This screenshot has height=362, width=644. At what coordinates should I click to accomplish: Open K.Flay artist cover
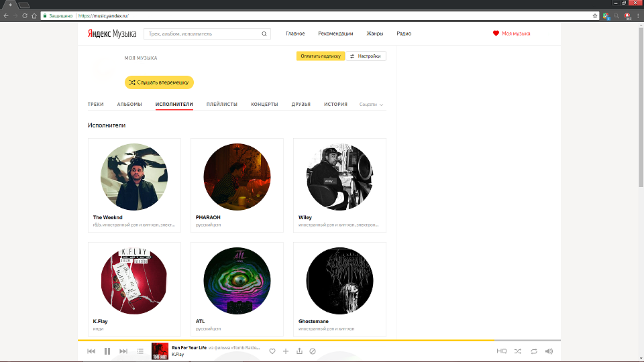(134, 281)
